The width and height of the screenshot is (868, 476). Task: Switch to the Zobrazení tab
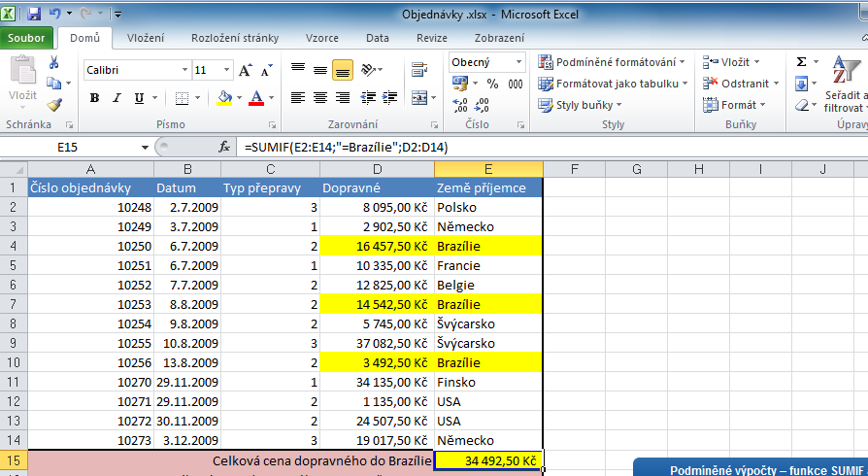coord(499,38)
